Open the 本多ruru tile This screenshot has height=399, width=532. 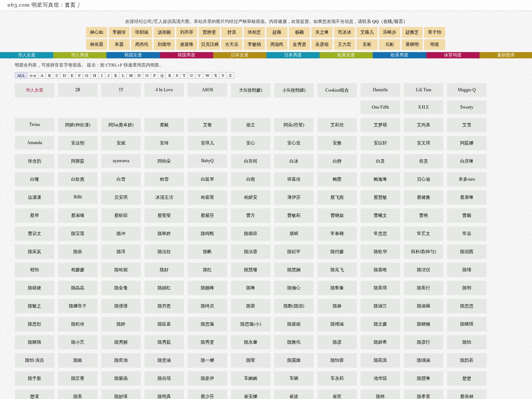point(467,179)
